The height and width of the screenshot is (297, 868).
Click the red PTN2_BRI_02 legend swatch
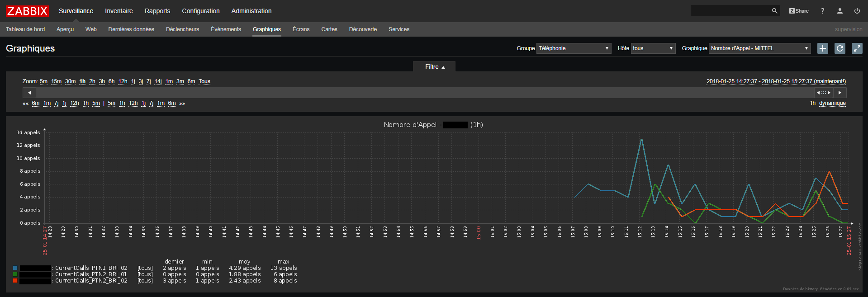(15, 281)
